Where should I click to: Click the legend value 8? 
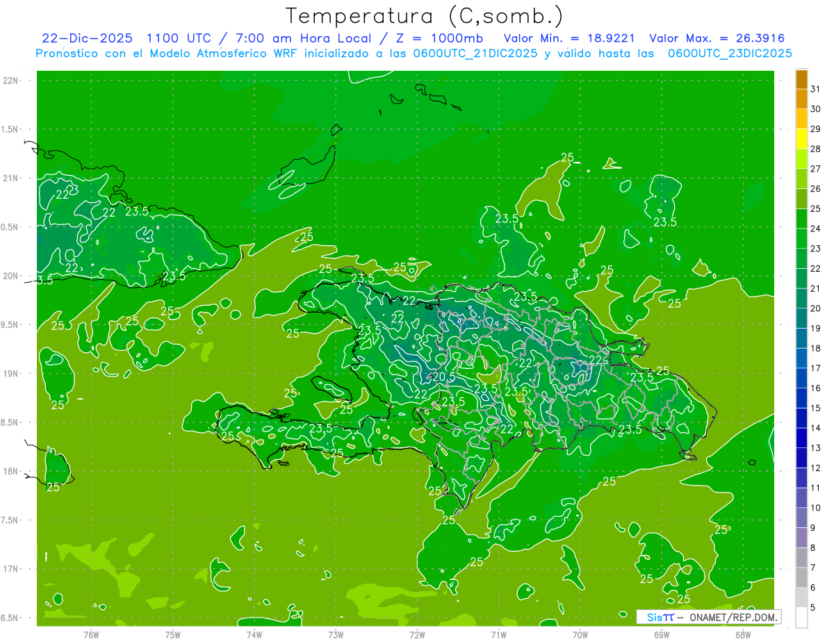[813, 547]
